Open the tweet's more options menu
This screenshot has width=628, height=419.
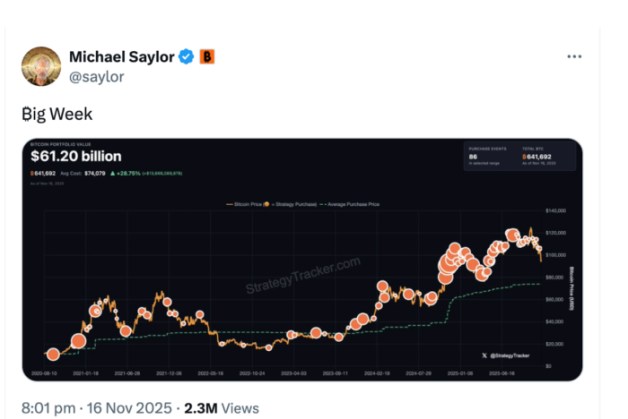pyautogui.click(x=574, y=56)
